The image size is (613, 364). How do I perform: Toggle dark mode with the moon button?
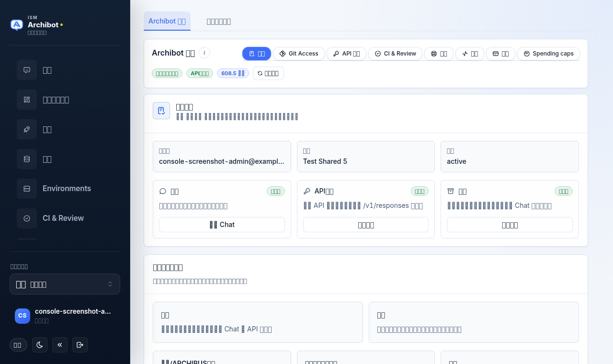(x=40, y=345)
